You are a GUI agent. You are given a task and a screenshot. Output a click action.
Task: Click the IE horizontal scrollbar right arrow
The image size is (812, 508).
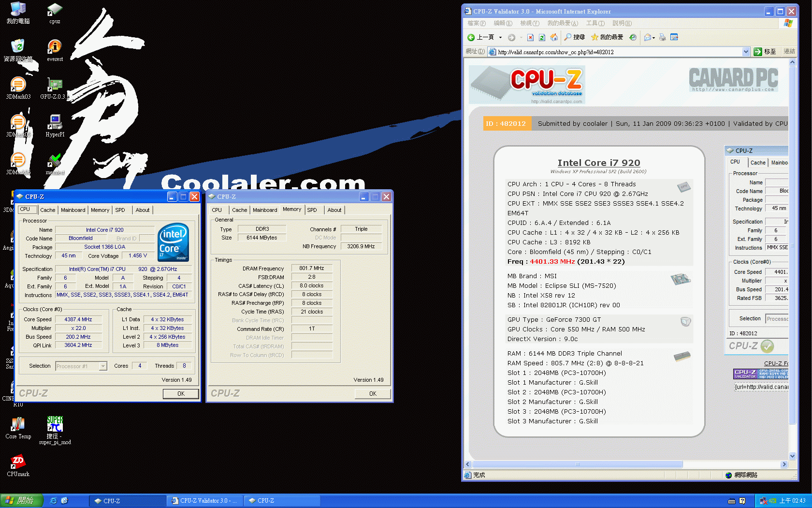(x=784, y=464)
